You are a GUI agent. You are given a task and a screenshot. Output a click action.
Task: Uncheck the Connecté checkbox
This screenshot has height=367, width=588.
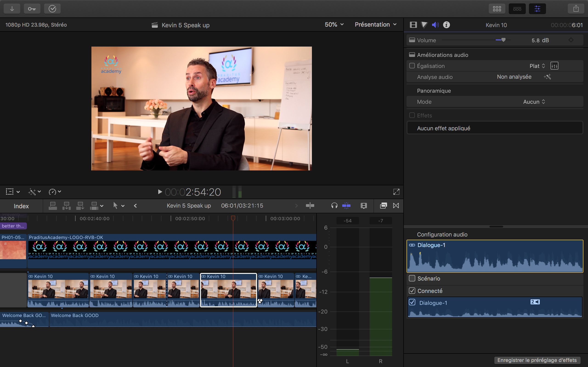412,291
